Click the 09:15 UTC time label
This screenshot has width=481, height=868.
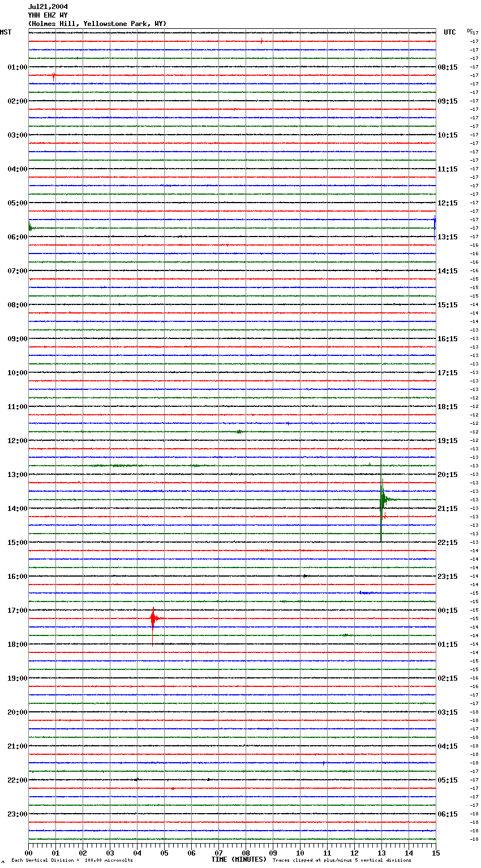point(448,101)
